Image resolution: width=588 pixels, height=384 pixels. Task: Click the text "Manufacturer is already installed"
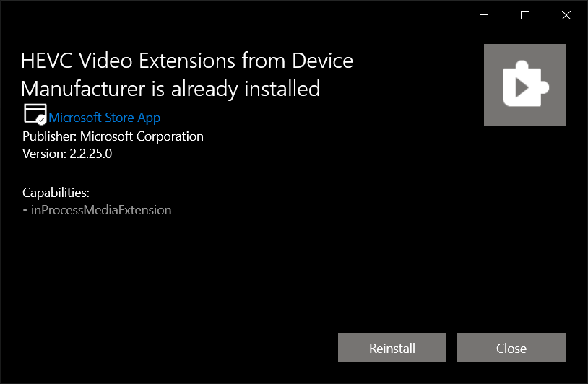(x=170, y=89)
